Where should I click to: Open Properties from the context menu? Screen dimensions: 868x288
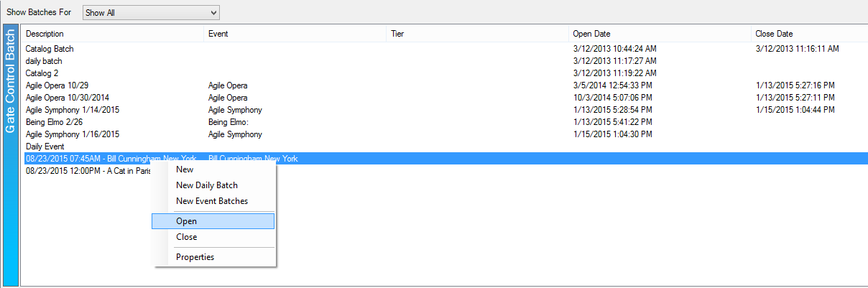[195, 257]
